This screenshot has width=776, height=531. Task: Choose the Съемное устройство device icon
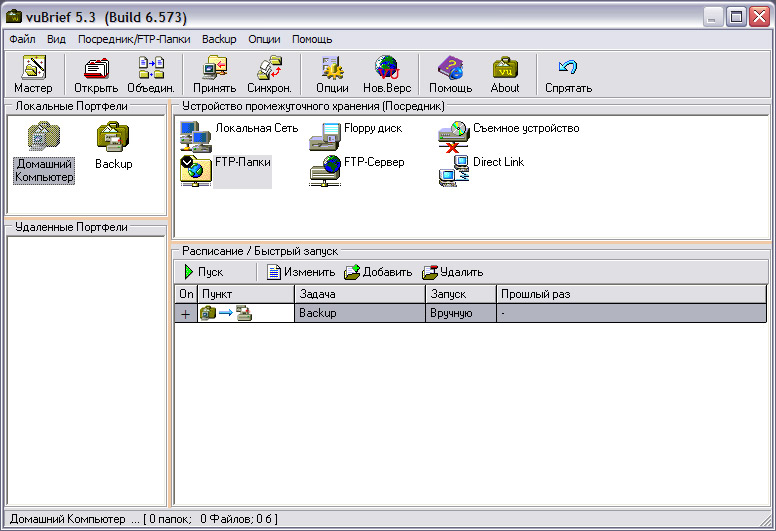(x=453, y=137)
